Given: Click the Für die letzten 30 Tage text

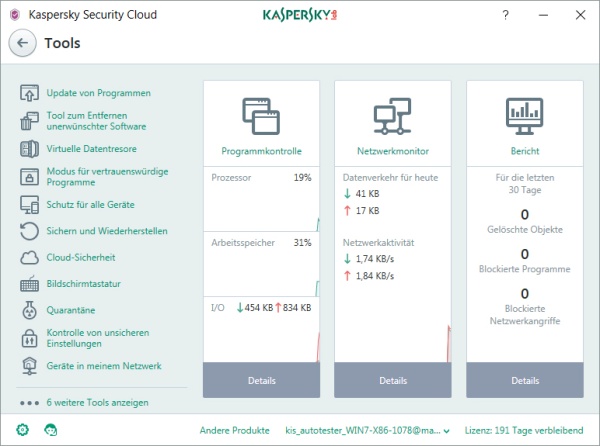Looking at the screenshot, I should pos(525,184).
